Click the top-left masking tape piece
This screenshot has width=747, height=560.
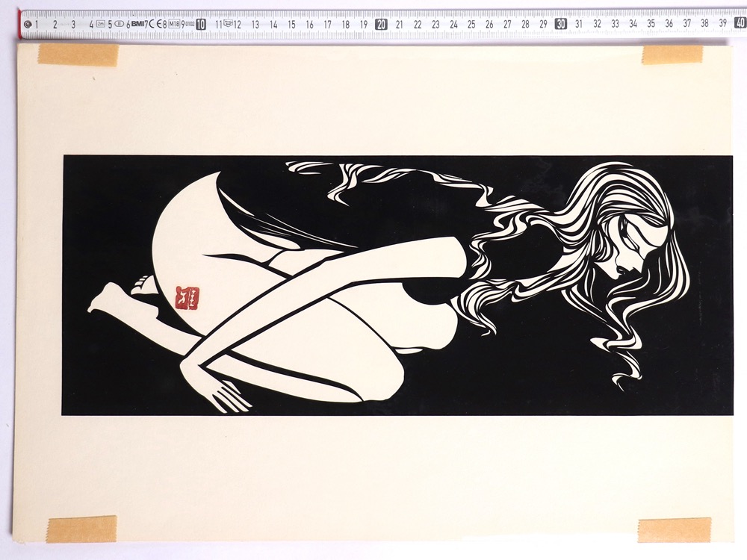(78, 55)
